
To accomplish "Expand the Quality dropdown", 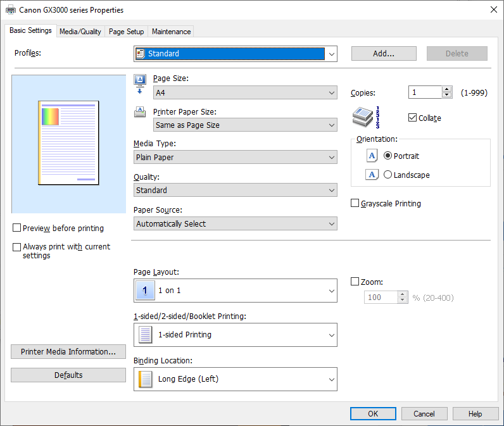I will [x=236, y=190].
